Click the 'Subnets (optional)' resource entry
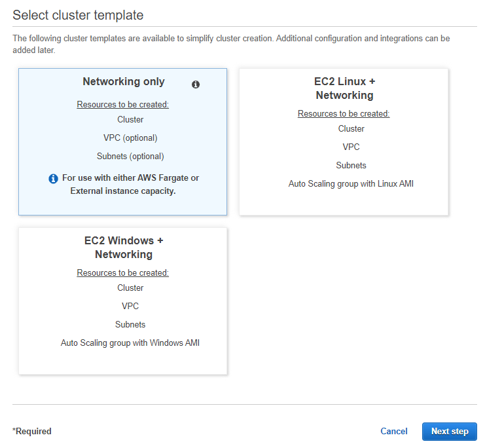 [130, 157]
